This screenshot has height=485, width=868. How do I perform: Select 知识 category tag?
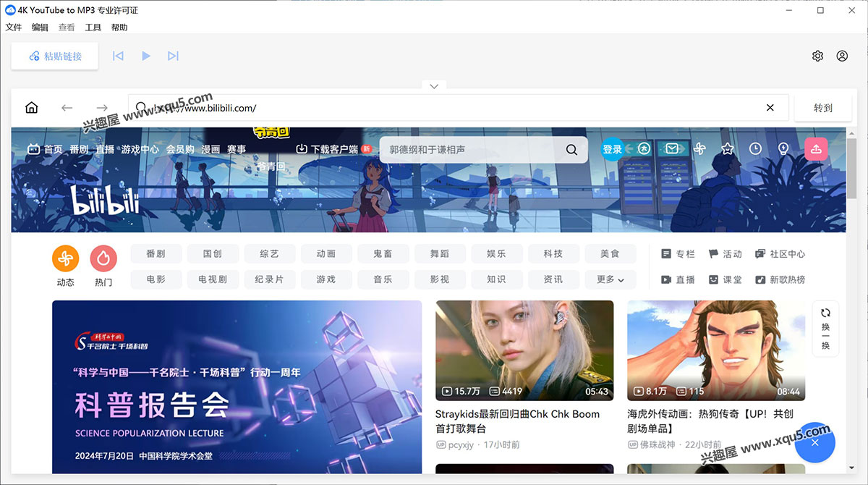pyautogui.click(x=496, y=279)
